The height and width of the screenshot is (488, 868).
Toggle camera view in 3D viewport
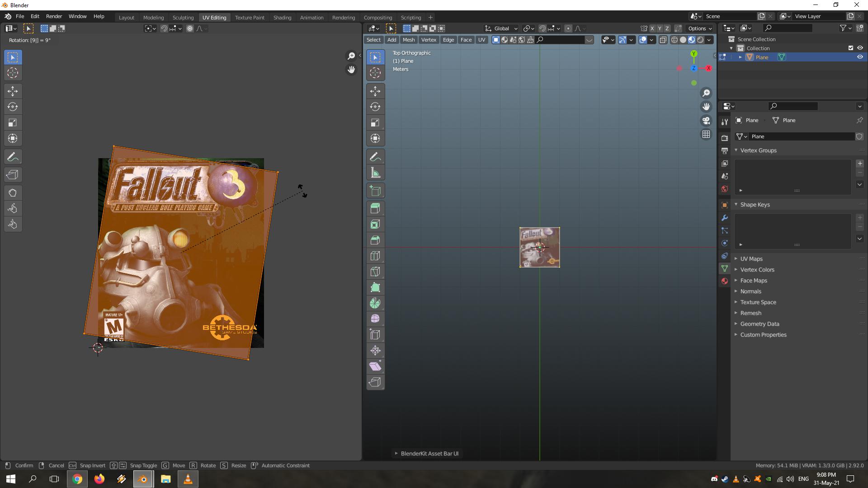point(706,121)
